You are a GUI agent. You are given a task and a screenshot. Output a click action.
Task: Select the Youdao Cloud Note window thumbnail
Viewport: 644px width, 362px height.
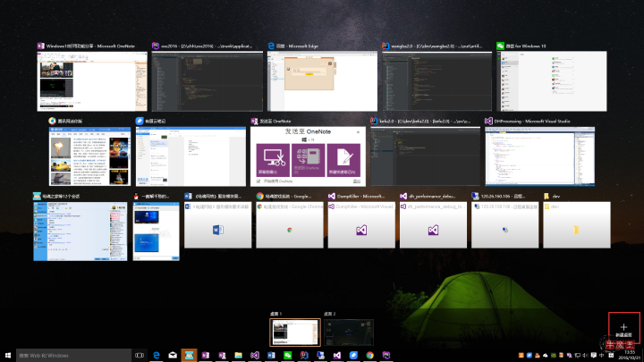(191, 156)
